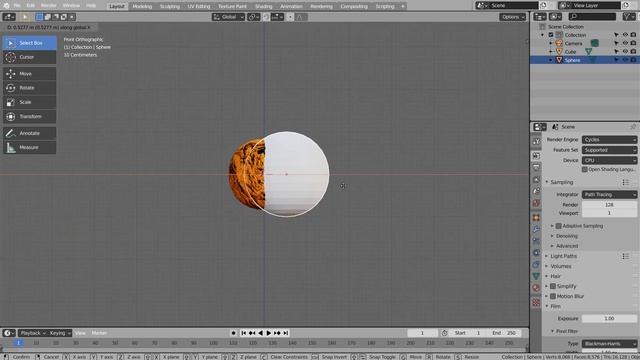
Task: Choose the Scale tool
Action: click(29, 102)
